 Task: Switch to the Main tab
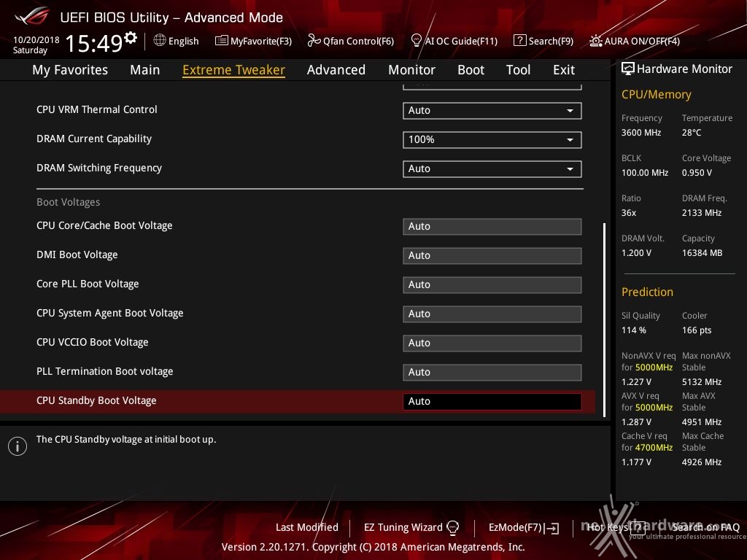point(145,70)
